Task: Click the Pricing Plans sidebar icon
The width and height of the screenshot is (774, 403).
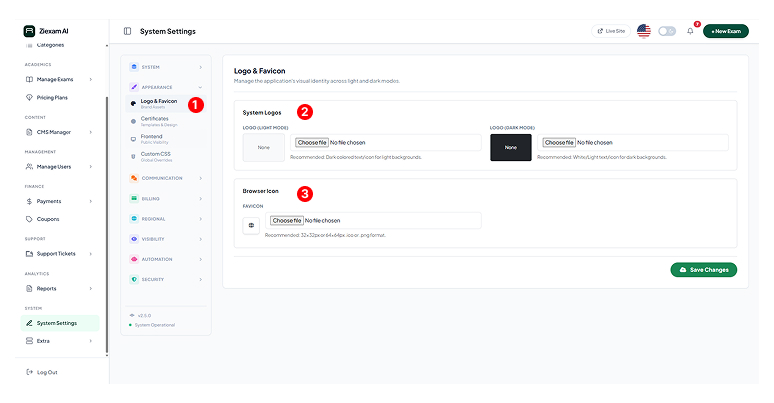Action: 29,97
